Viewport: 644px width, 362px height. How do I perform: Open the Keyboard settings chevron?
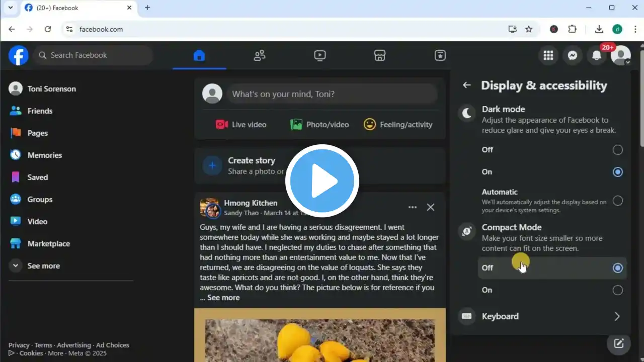click(617, 316)
